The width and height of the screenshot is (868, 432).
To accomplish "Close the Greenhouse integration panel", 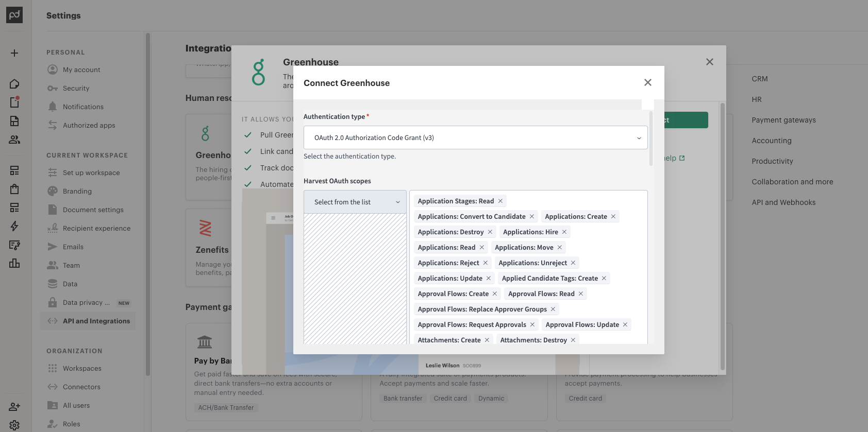I will [x=710, y=62].
